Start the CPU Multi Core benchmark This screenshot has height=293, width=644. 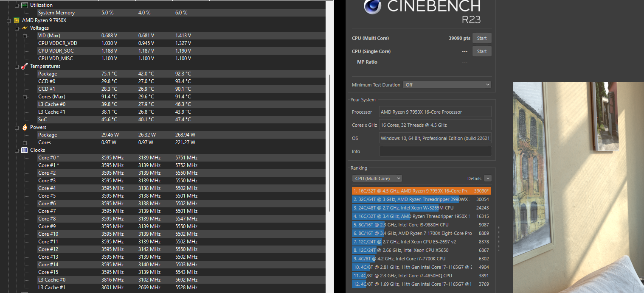[481, 38]
